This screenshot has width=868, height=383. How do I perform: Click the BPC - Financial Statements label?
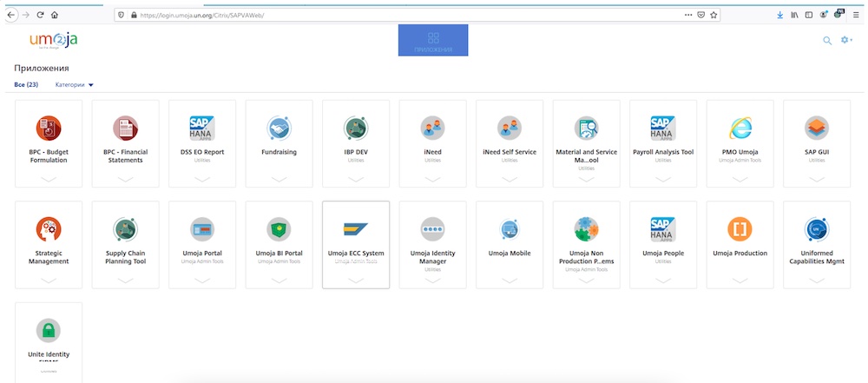pyautogui.click(x=126, y=155)
